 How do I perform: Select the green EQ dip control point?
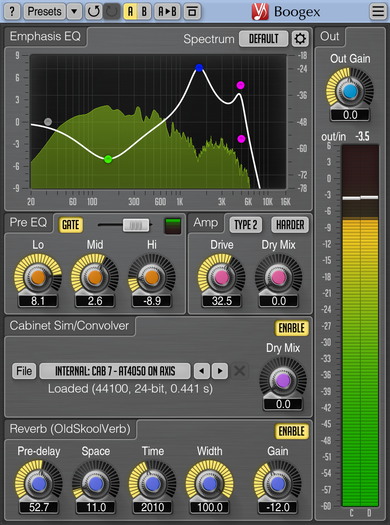(x=108, y=159)
